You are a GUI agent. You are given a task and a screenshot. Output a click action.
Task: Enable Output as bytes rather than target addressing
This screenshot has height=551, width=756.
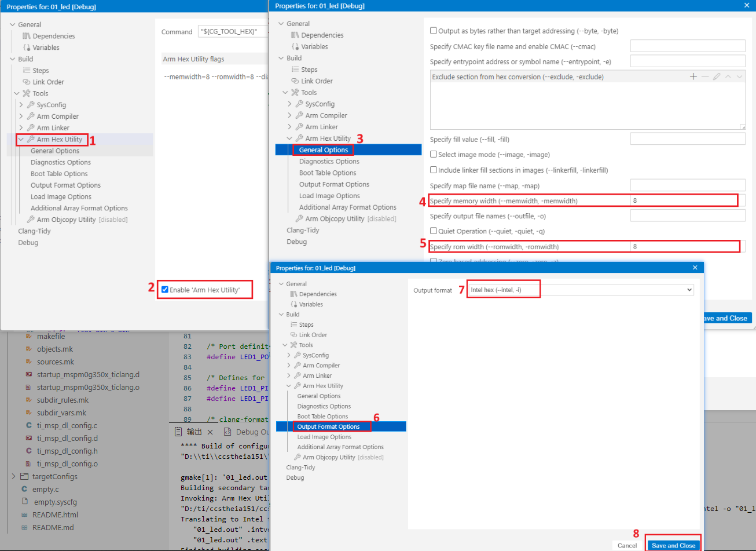coord(434,31)
